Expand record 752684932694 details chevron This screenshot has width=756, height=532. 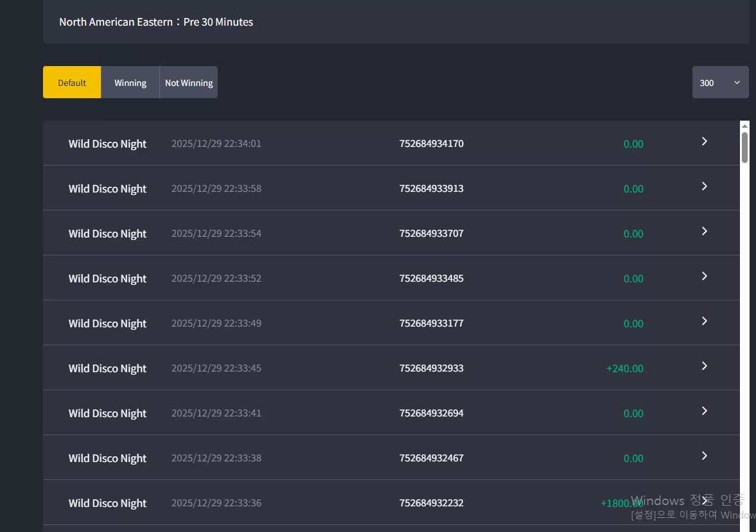tap(705, 411)
